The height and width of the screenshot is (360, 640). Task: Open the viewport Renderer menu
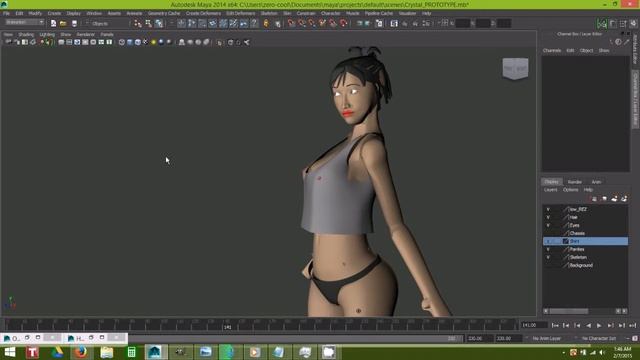(85, 35)
